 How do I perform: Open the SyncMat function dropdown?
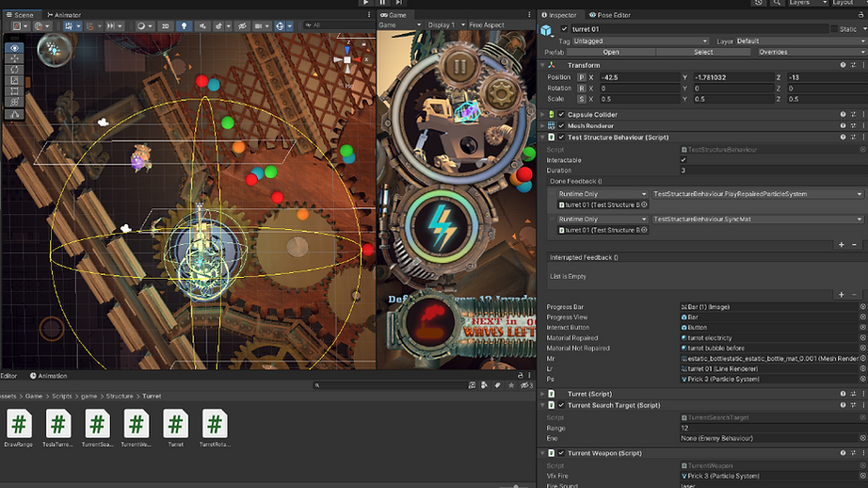[x=757, y=220]
